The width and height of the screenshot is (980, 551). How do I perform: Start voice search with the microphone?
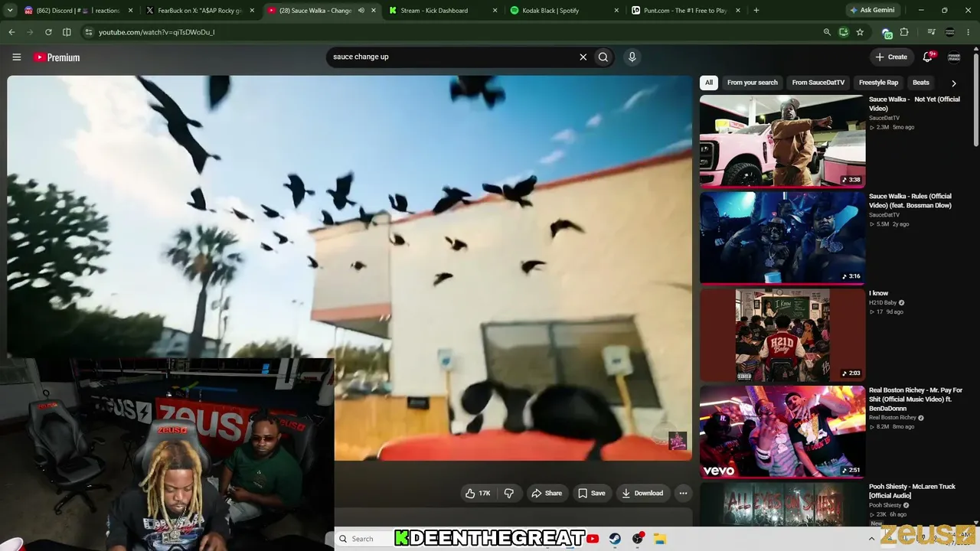pos(632,57)
